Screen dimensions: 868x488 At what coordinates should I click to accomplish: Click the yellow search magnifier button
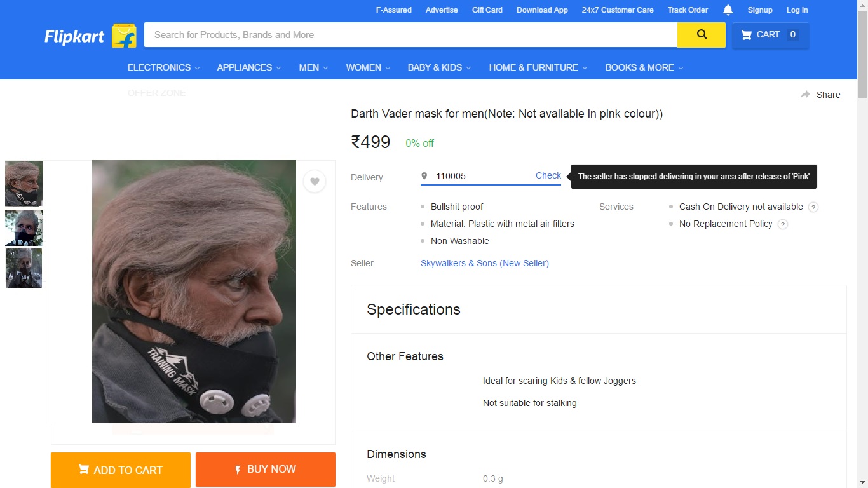702,35
